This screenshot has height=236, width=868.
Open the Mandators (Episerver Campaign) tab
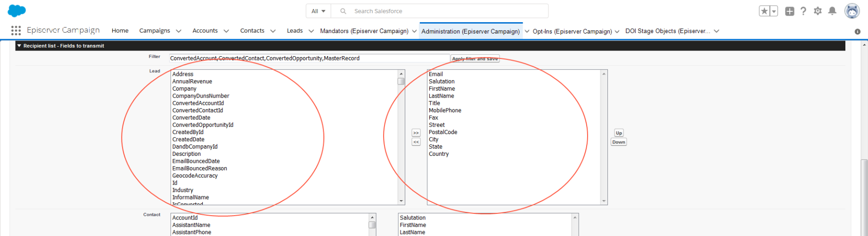tap(364, 31)
